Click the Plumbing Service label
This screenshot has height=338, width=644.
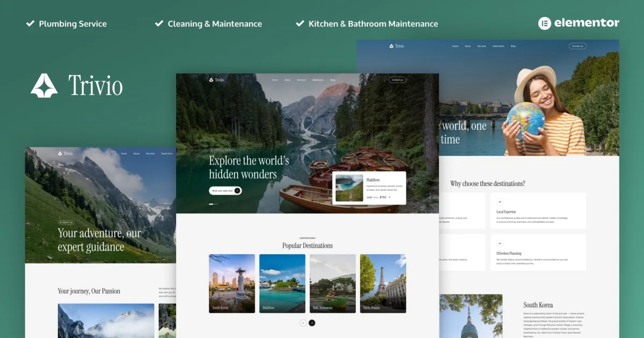pos(73,24)
